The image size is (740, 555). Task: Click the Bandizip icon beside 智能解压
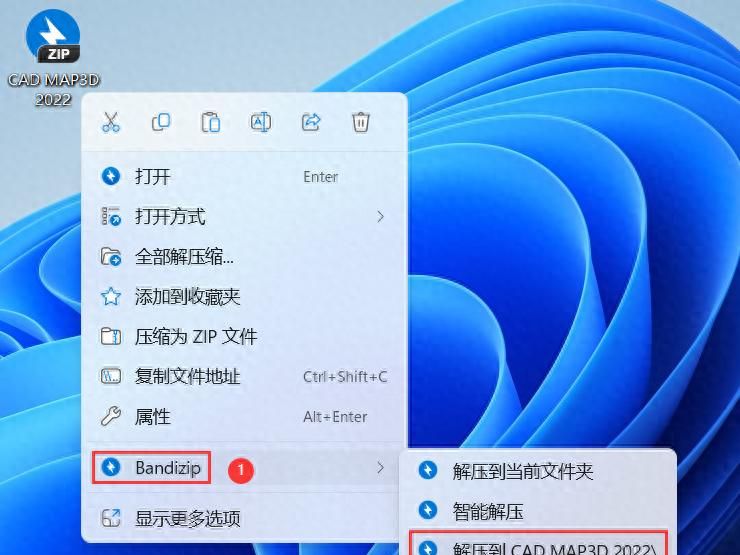(428, 511)
